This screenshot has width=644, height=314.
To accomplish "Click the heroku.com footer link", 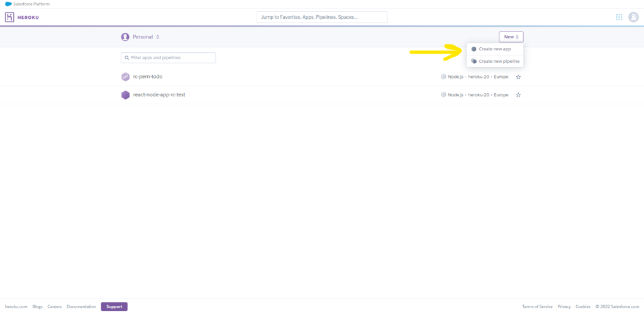I will point(16,306).
